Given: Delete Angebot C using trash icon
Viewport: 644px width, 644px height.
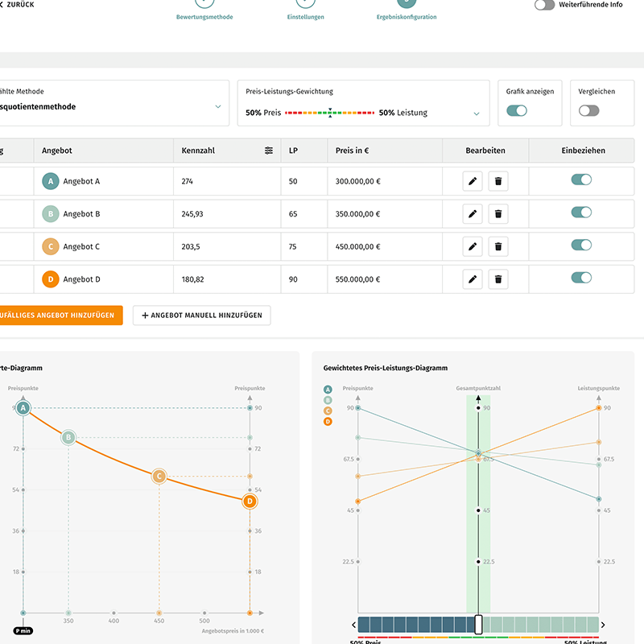Looking at the screenshot, I should point(498,247).
